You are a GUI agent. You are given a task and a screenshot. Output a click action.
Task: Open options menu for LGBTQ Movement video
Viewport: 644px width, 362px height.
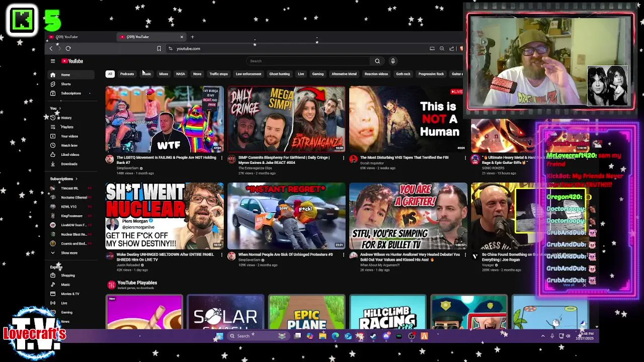222,158
